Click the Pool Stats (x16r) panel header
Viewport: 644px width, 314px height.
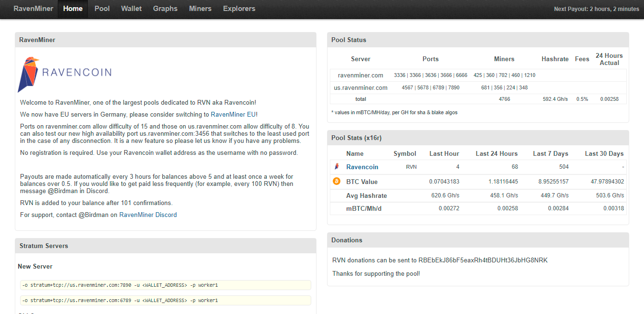tap(478, 138)
